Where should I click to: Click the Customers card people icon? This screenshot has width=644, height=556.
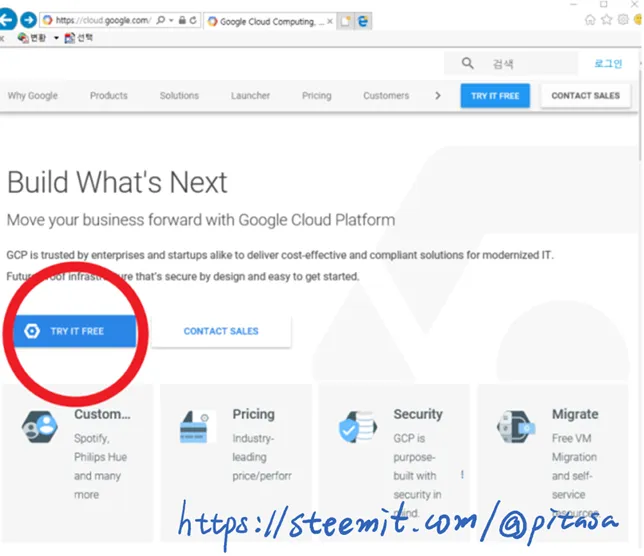pyautogui.click(x=39, y=427)
